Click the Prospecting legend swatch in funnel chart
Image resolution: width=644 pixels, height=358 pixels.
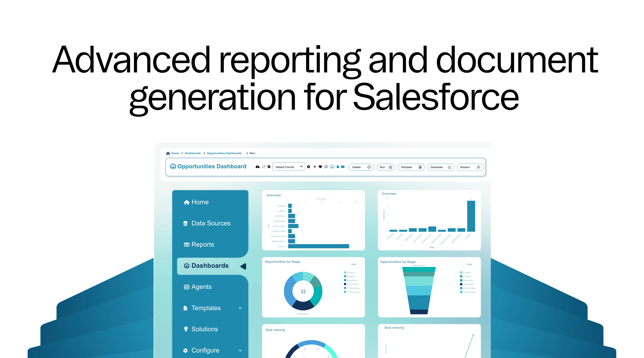pyautogui.click(x=461, y=273)
